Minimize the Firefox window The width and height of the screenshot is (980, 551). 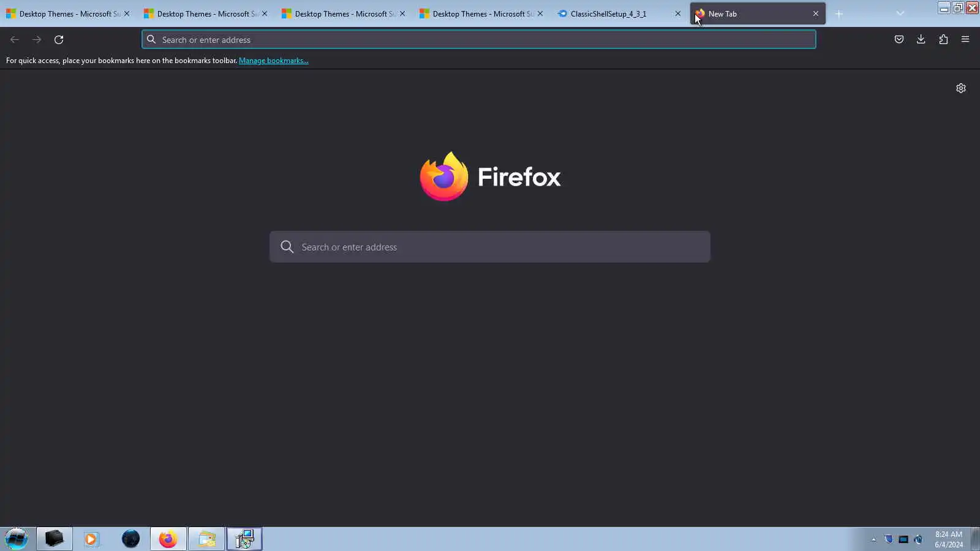(944, 8)
